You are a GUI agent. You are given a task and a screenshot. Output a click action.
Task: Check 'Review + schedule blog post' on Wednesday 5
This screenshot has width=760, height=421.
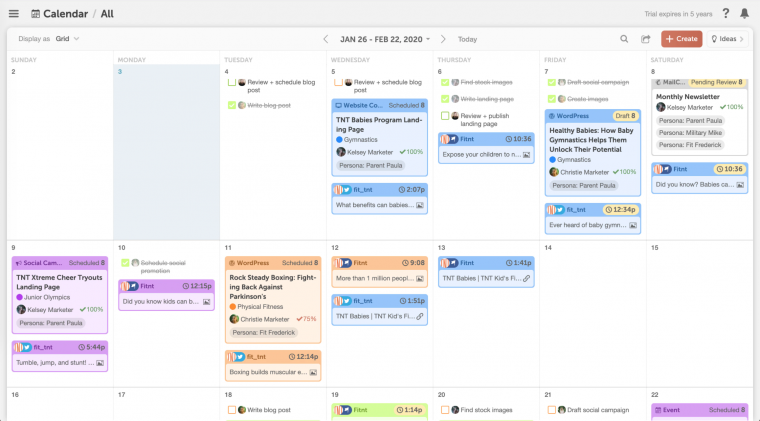[338, 82]
